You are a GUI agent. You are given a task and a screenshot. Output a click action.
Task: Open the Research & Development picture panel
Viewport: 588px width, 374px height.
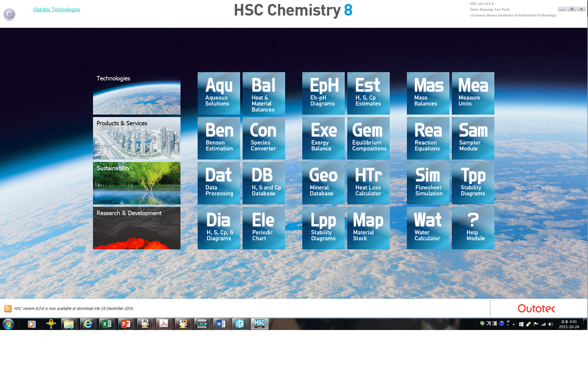coord(137,228)
